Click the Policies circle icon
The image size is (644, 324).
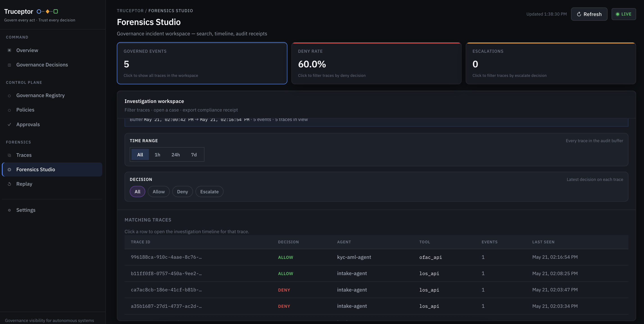click(9, 110)
